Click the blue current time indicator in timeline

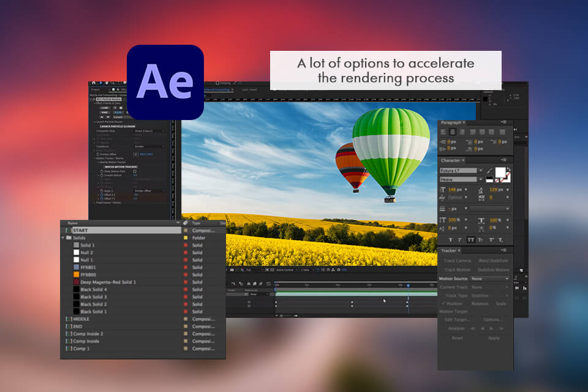coord(408,286)
